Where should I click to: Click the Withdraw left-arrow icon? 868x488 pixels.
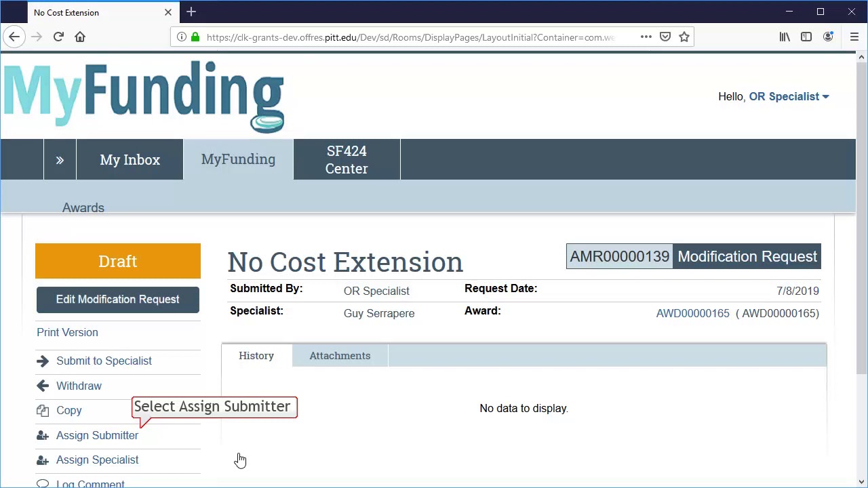(43, 386)
